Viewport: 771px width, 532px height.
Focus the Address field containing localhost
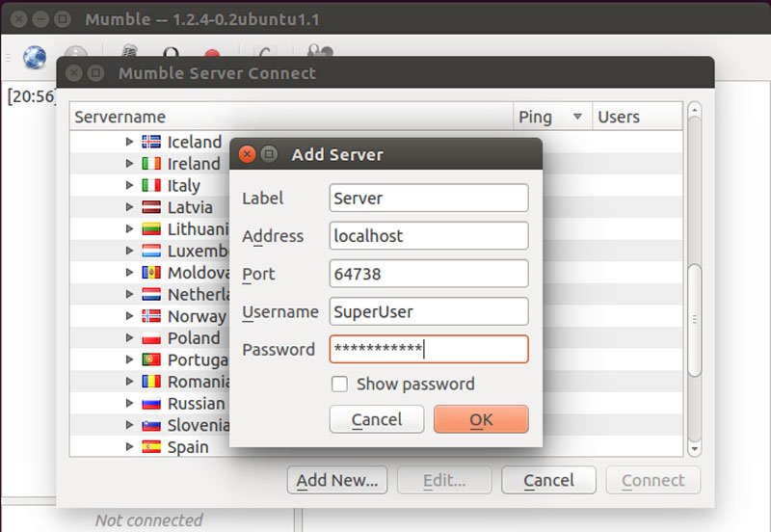click(429, 236)
